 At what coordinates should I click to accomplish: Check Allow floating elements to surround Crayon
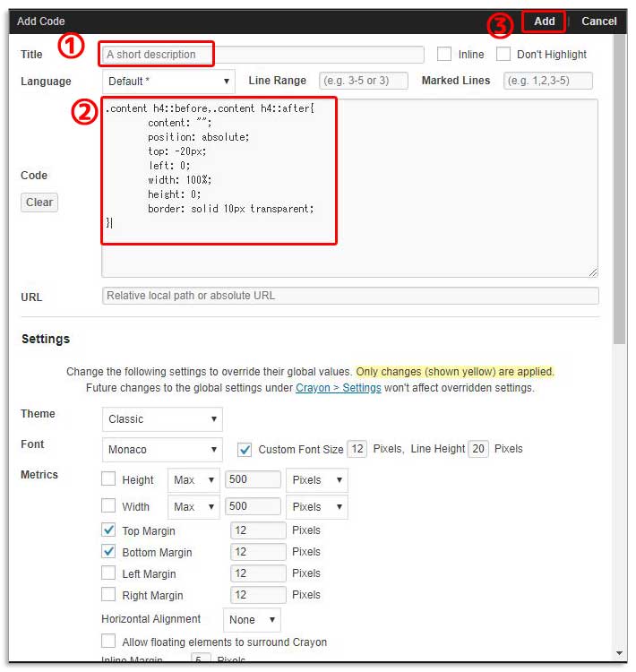tap(108, 642)
